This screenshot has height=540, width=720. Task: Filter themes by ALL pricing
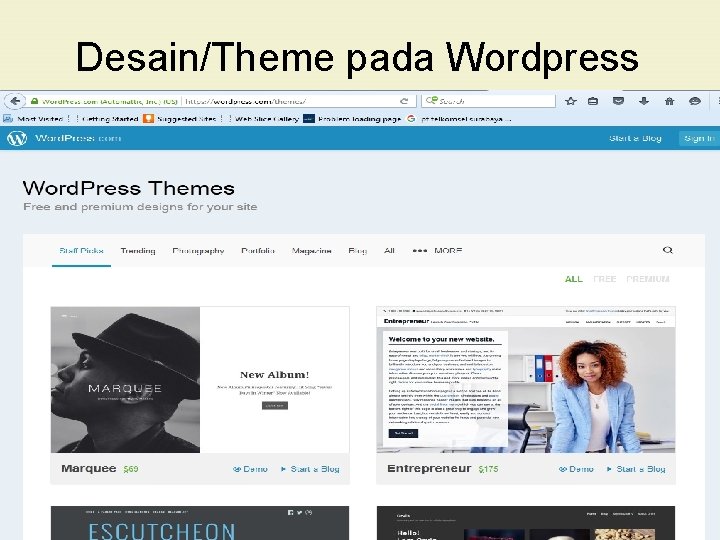[x=574, y=279]
